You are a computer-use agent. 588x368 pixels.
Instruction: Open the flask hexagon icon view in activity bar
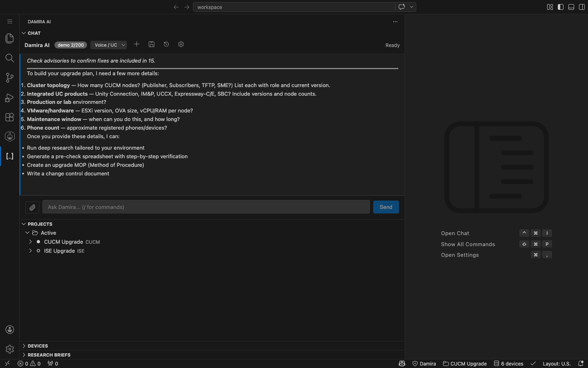9,137
